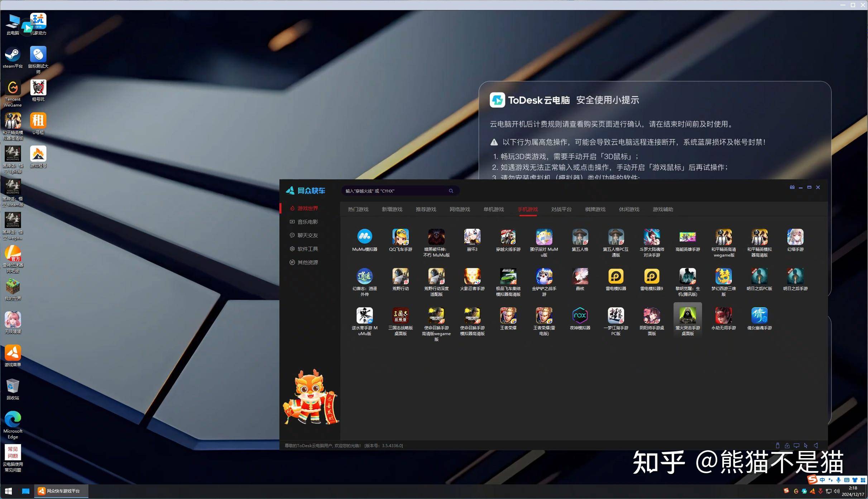Switch to the 休闲游戏 tab
Screen dimensions: 868x499
[629, 209]
